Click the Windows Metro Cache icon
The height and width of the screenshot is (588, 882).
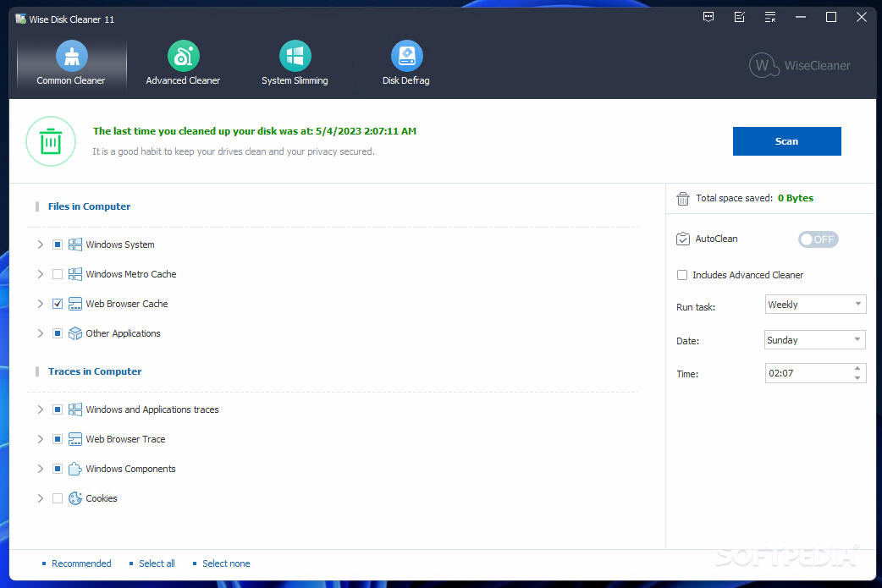pos(74,274)
